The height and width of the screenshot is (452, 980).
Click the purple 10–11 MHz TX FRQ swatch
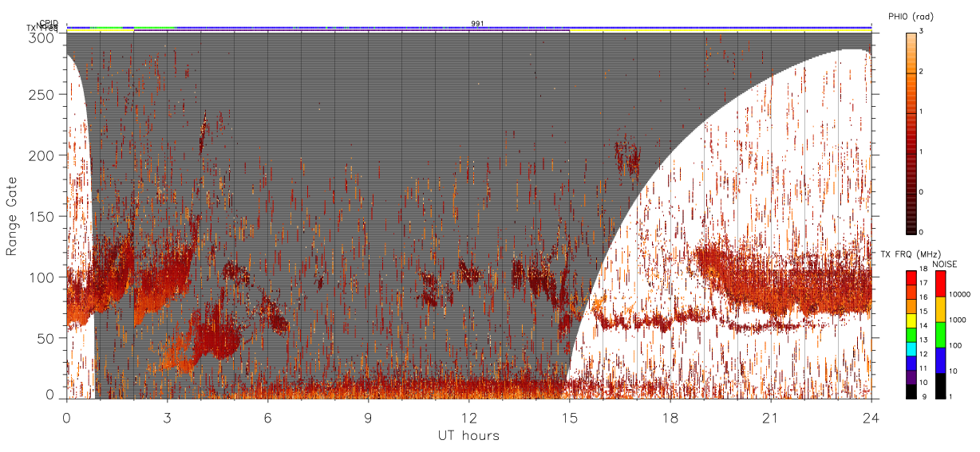tap(911, 378)
